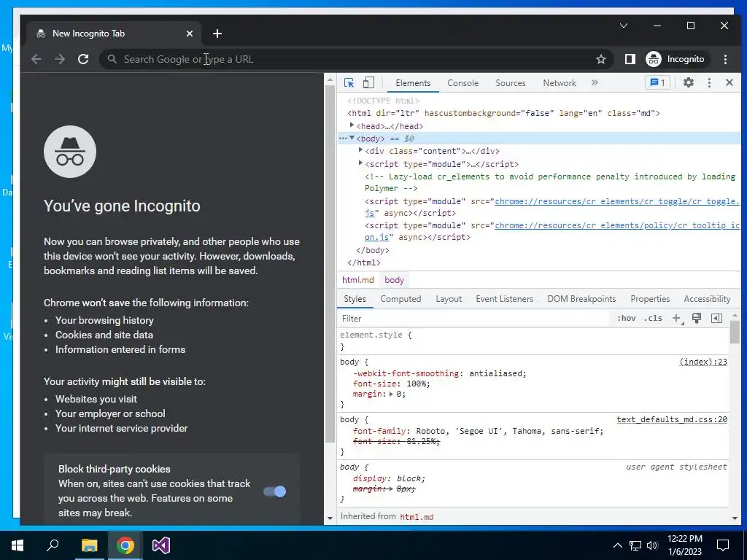
Task: Open the Properties tab
Action: (x=650, y=299)
